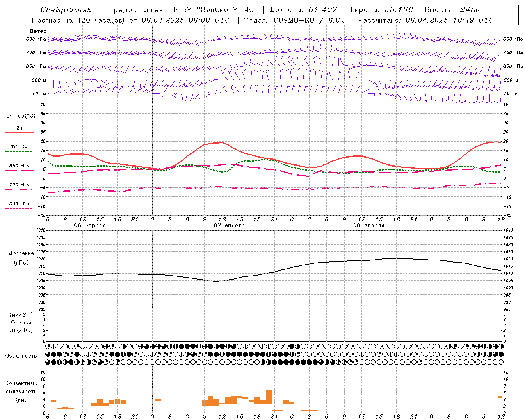Click the "(мм/3ч.)" precipitation unit label

[21, 315]
